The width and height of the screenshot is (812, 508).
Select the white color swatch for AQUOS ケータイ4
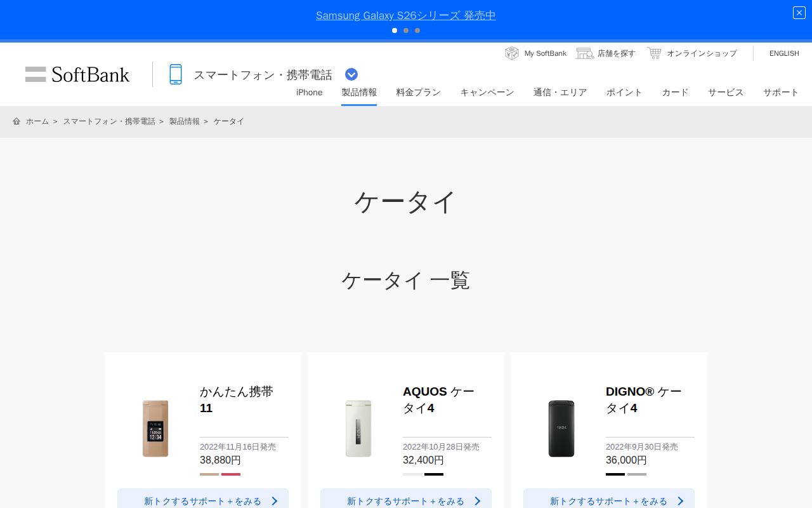point(412,474)
